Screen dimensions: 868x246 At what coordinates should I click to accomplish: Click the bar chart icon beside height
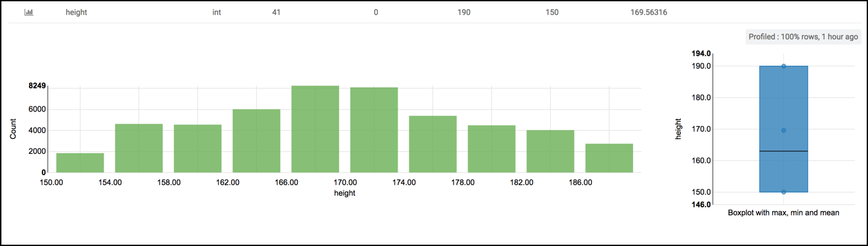pos(29,13)
